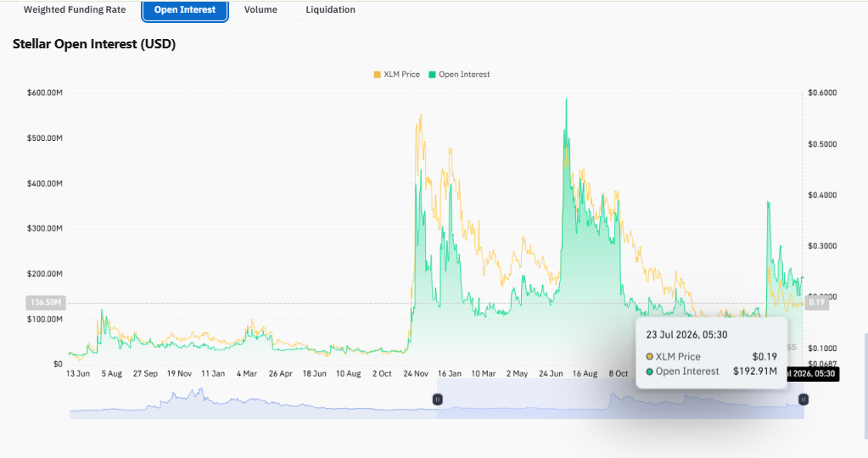
Task: Click the 24 Jun date label
Action: (x=551, y=374)
